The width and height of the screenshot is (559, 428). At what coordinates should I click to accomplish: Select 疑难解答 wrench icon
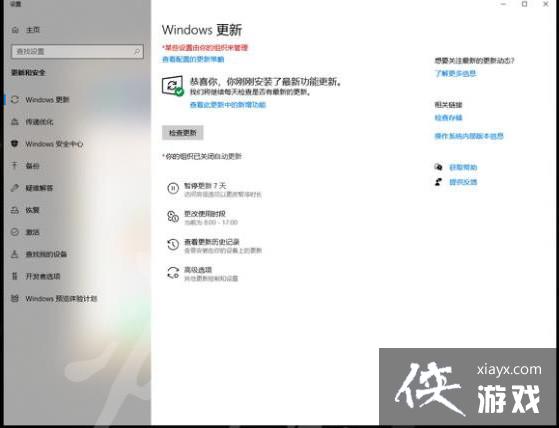tap(15, 188)
